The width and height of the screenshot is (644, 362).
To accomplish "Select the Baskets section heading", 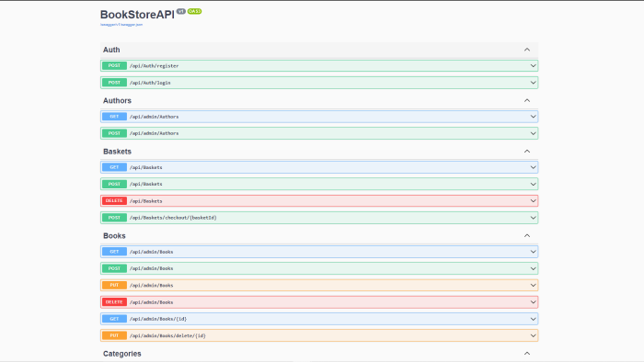I will (117, 152).
